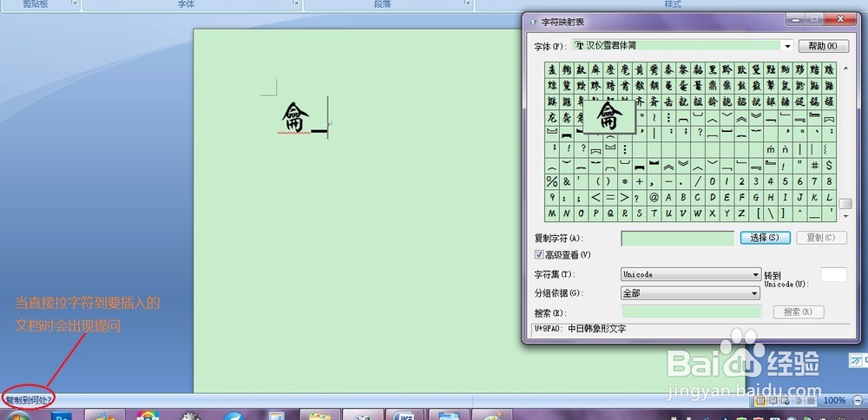Viewport: 868px width, 420px height.
Task: Click status text U+9FA0: 中日韩象形文字
Action: pos(580,329)
